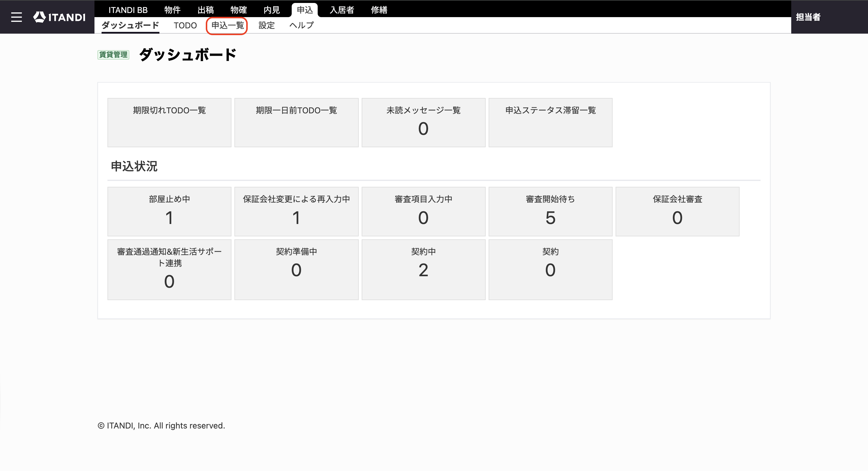Open the ダッシュボード submenu item

130,25
